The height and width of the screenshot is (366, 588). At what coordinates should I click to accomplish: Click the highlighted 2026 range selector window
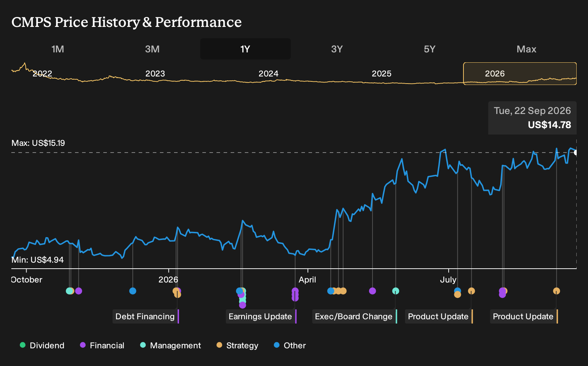(x=520, y=74)
